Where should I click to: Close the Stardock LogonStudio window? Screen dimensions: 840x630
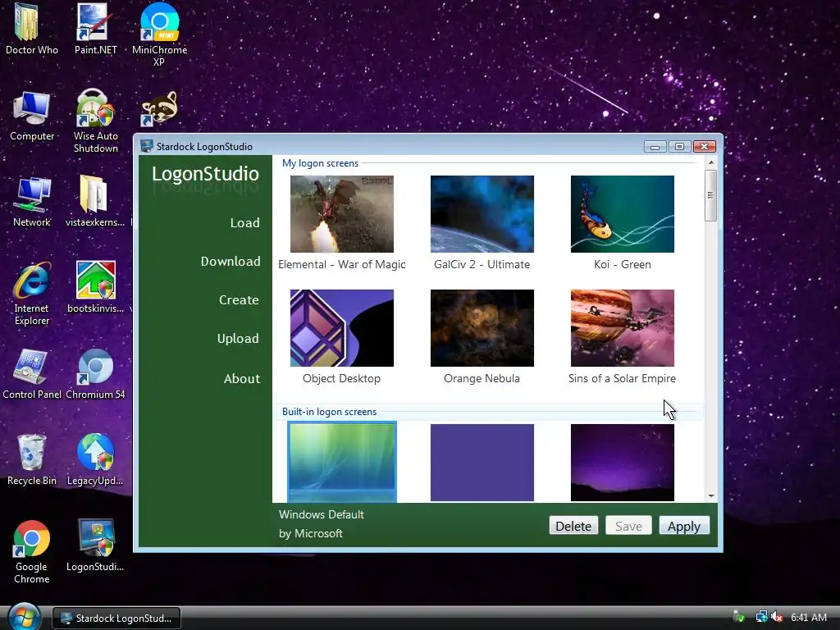704,147
